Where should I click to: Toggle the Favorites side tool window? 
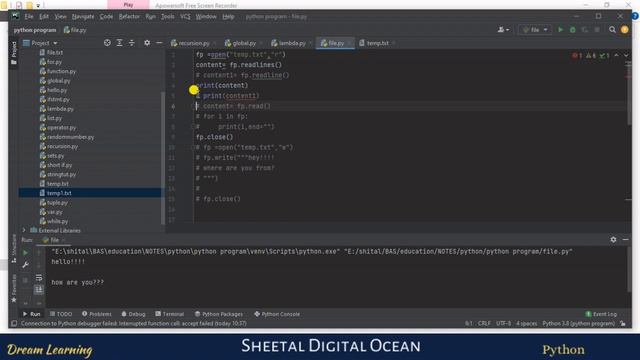click(14, 288)
